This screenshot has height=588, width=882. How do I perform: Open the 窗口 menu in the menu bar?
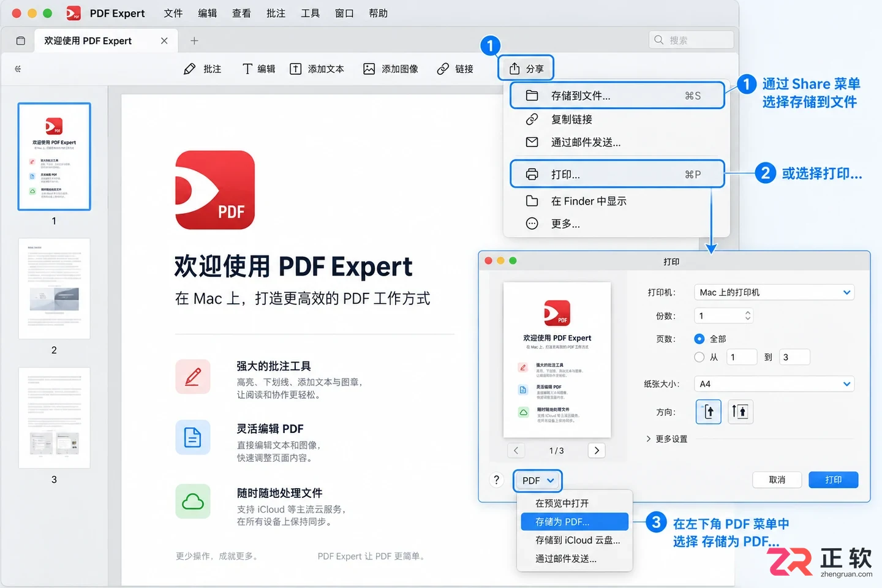(x=344, y=13)
